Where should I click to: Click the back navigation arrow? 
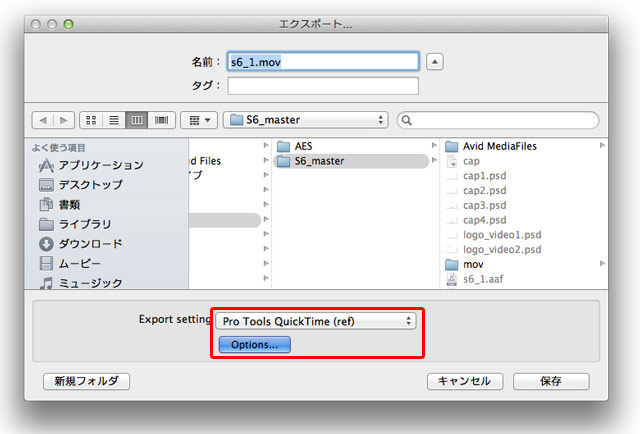pyautogui.click(x=43, y=120)
